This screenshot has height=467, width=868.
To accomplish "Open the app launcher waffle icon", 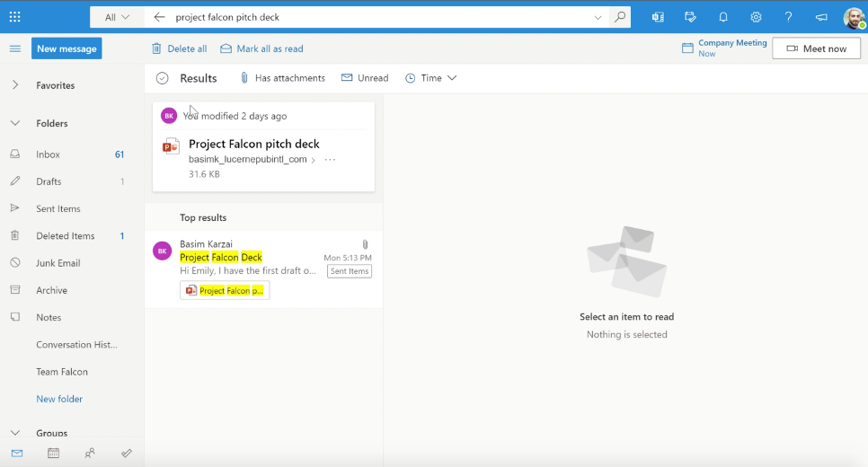I will (x=15, y=17).
